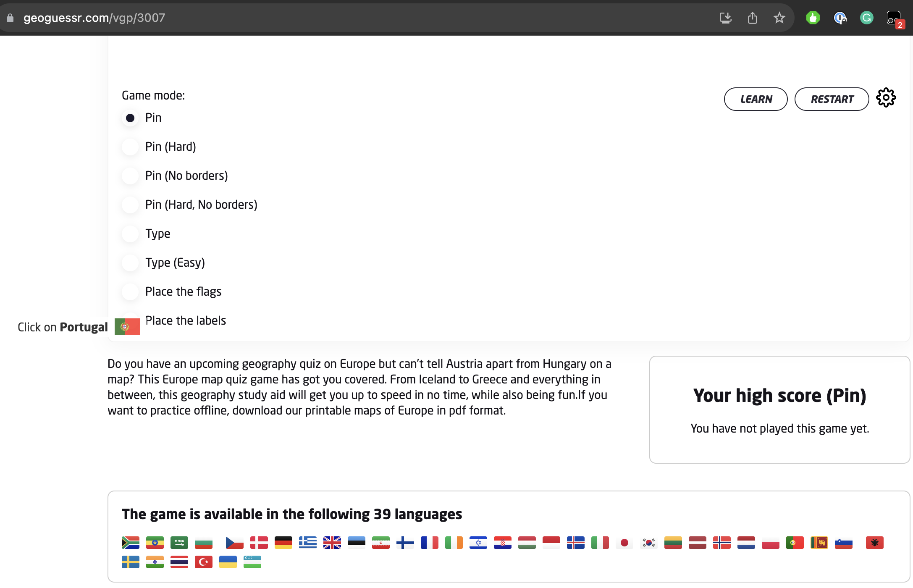913x588 pixels.
Task: Switch to Place the flags mode
Action: click(130, 291)
